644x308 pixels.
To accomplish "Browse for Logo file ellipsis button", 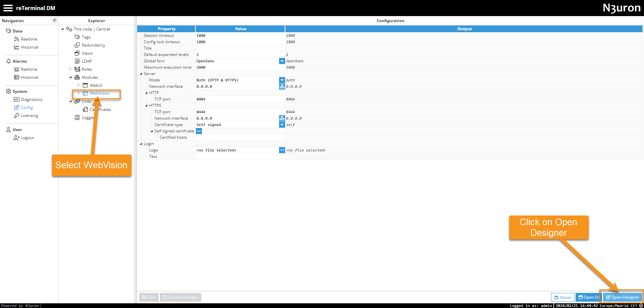I will [x=282, y=150].
